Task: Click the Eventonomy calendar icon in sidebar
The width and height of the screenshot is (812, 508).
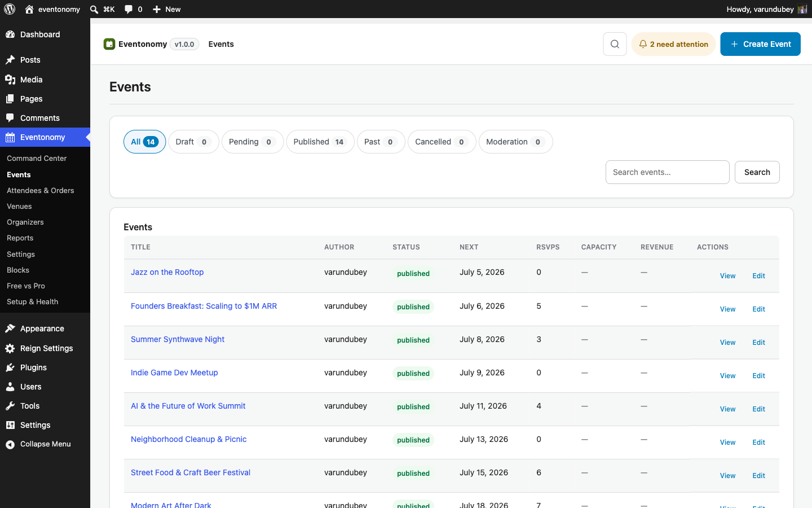Action: [10, 137]
